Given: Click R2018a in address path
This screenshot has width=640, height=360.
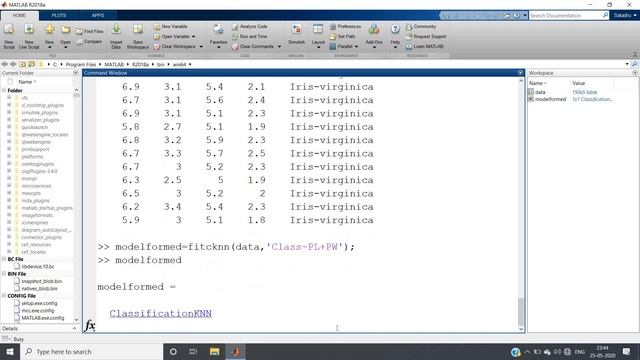Looking at the screenshot, I should [140, 64].
